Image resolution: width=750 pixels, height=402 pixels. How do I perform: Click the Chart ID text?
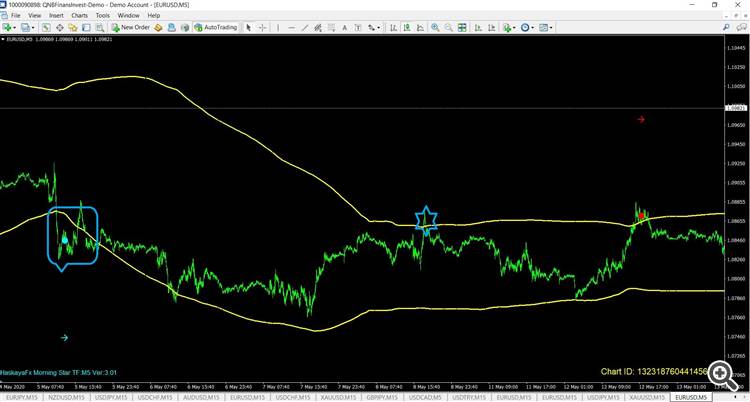pos(654,371)
